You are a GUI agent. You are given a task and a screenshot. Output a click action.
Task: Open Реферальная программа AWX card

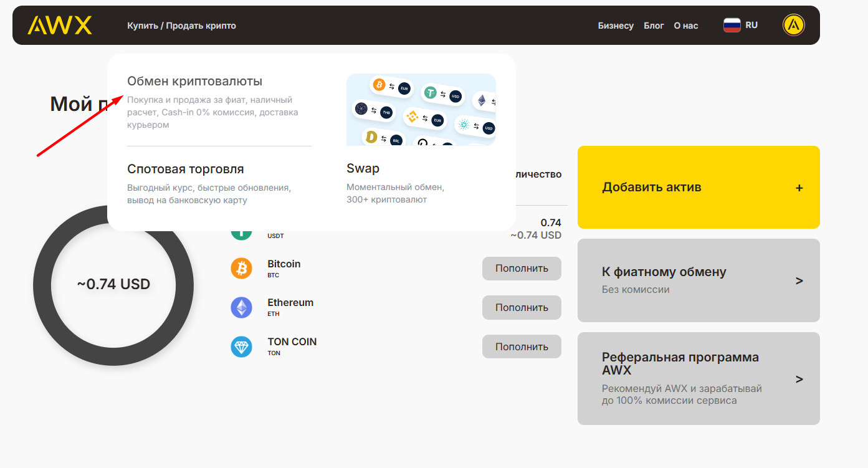(x=698, y=378)
